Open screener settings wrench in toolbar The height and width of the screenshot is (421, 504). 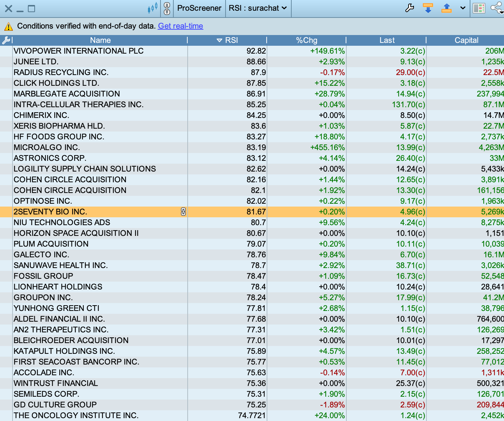coord(410,8)
